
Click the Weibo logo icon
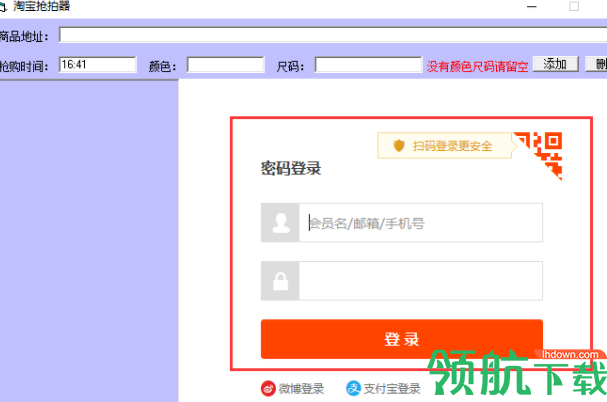pyautogui.click(x=268, y=388)
